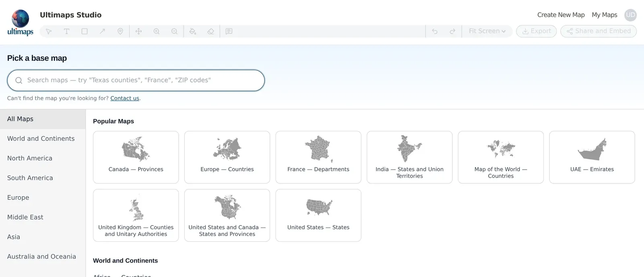Click the zoom in magnifier
Screen dimensions: 644x277
tap(157, 31)
